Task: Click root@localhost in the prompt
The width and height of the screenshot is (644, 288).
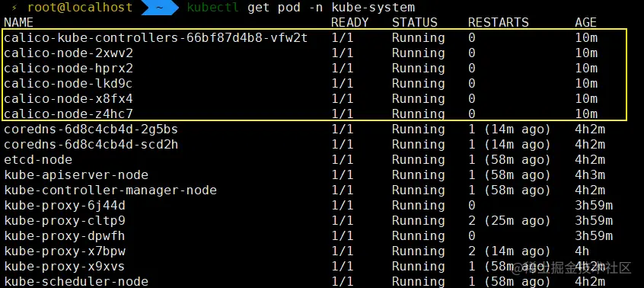Action: click(80, 8)
